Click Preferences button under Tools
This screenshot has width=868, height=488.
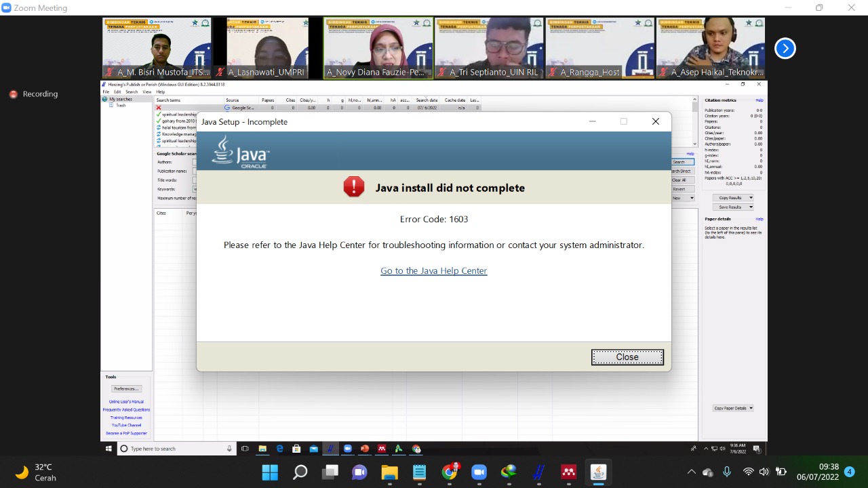coord(126,389)
